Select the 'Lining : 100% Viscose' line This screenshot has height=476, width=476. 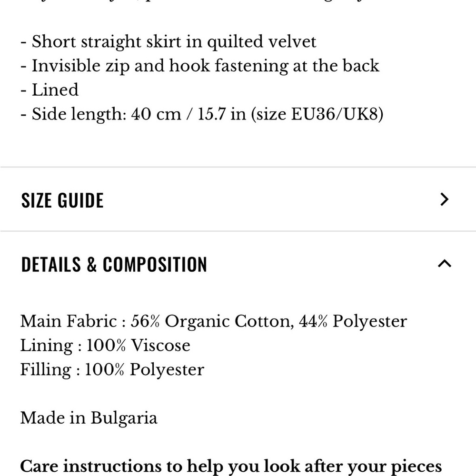coord(105,346)
